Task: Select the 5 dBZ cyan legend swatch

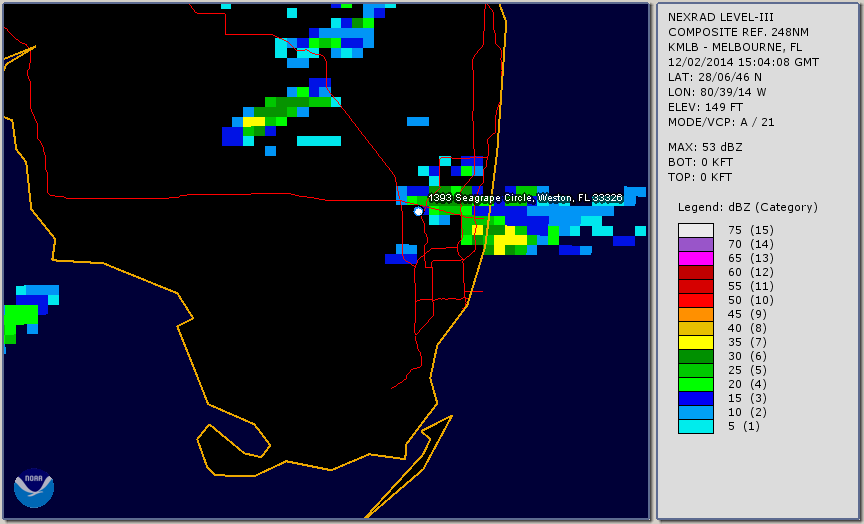Action: pos(696,426)
